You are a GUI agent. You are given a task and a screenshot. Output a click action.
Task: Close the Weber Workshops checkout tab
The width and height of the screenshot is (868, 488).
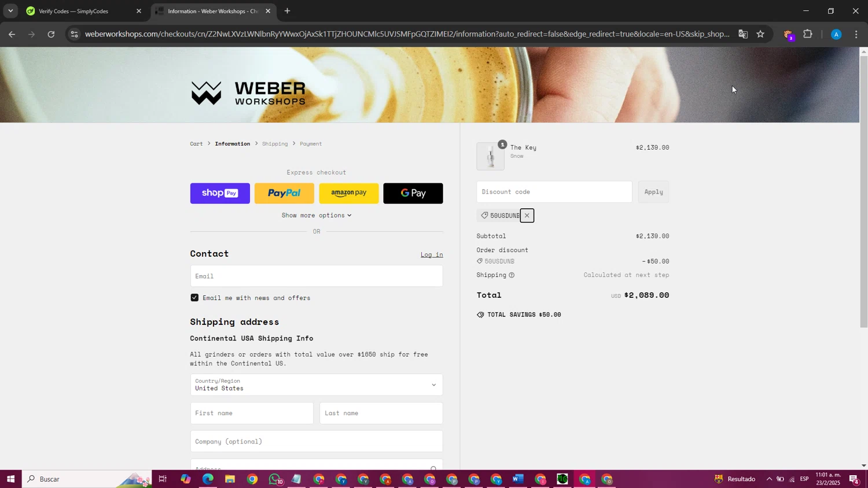[x=268, y=11]
